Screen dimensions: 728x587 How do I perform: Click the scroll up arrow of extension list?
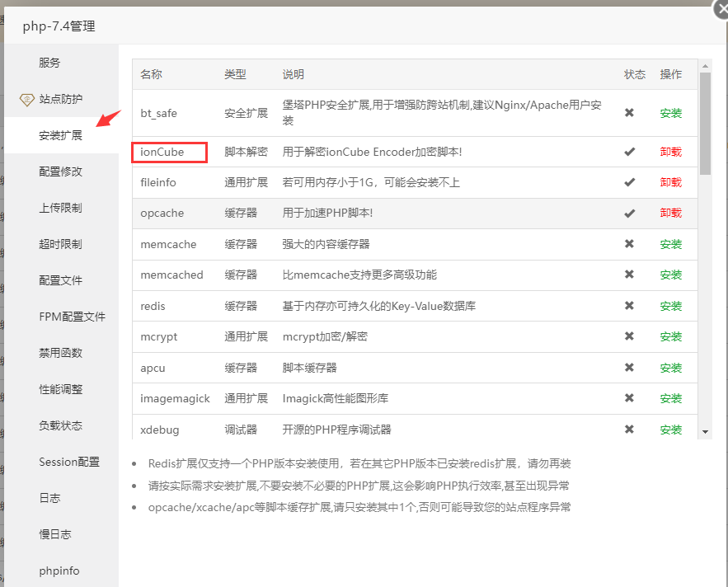(x=705, y=66)
